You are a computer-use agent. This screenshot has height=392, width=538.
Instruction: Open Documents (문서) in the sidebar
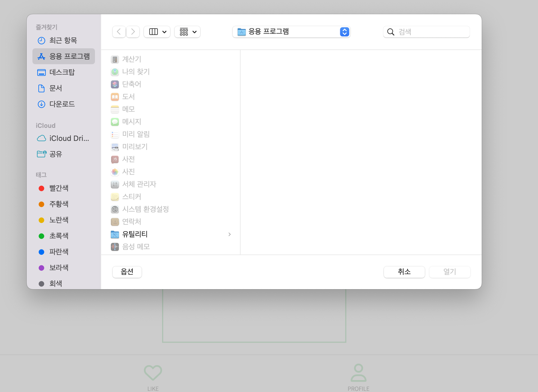[63, 88]
